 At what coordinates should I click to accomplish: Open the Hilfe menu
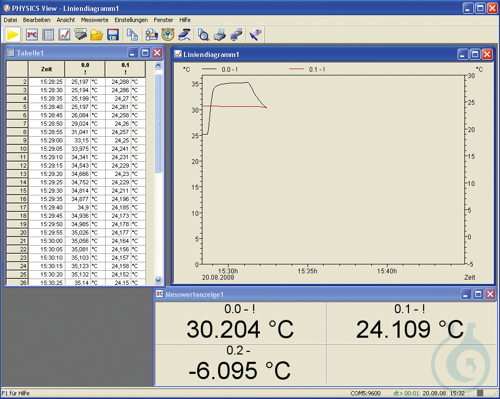coord(185,20)
